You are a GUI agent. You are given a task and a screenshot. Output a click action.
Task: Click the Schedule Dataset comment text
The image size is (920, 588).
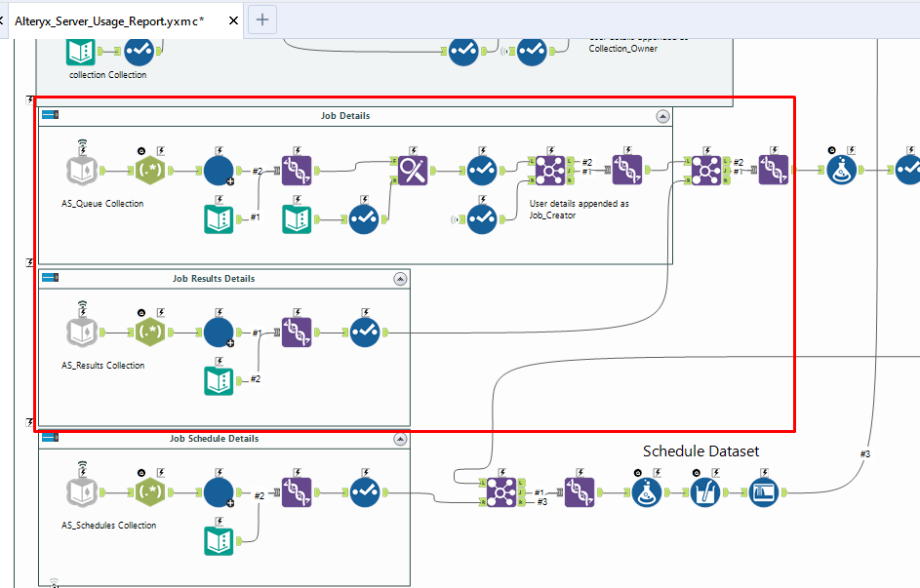[x=700, y=451]
